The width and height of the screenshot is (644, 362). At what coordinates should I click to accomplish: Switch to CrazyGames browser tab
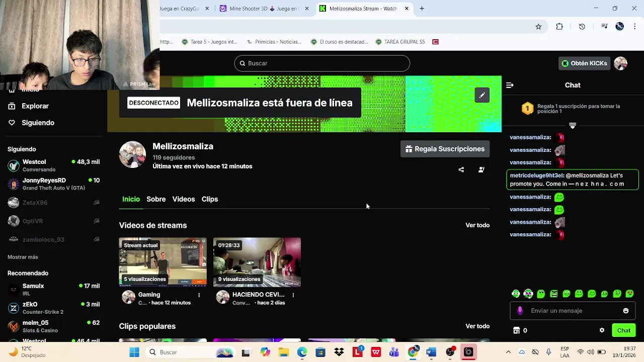pos(185,9)
